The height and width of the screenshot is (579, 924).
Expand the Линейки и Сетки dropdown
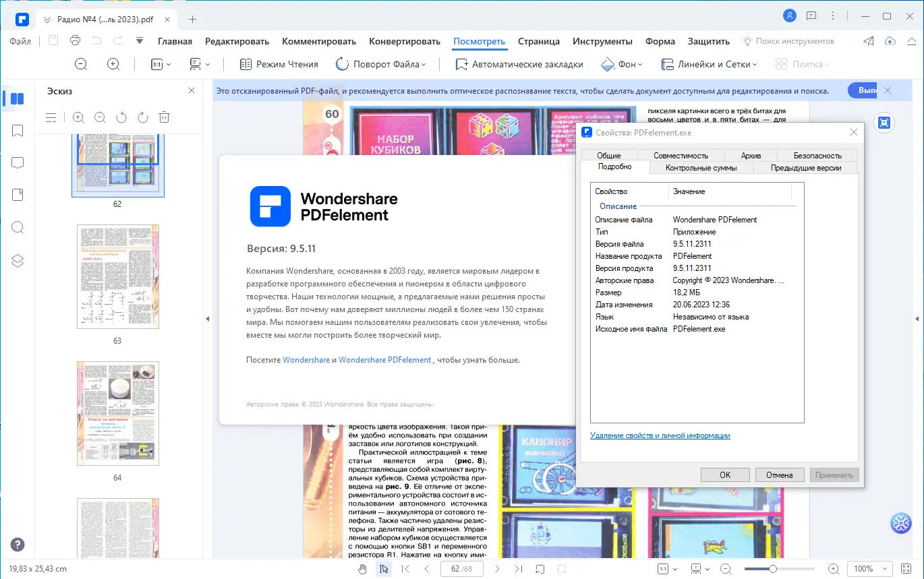point(709,64)
